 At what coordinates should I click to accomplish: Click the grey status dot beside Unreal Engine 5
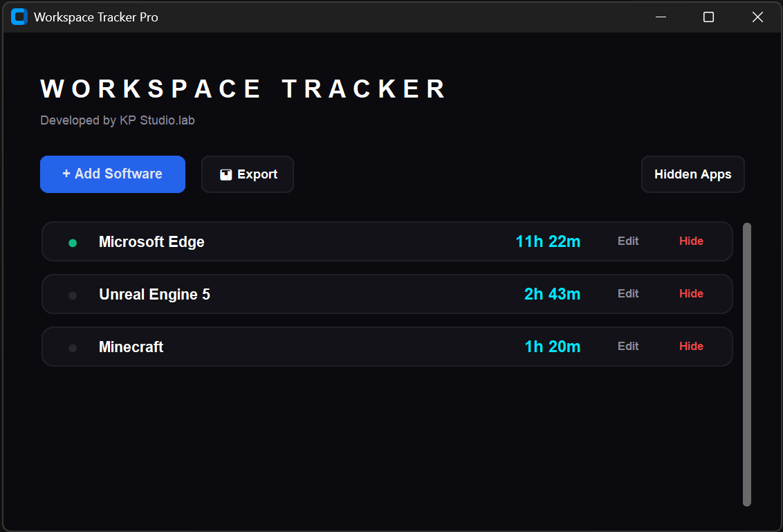pos(73,295)
